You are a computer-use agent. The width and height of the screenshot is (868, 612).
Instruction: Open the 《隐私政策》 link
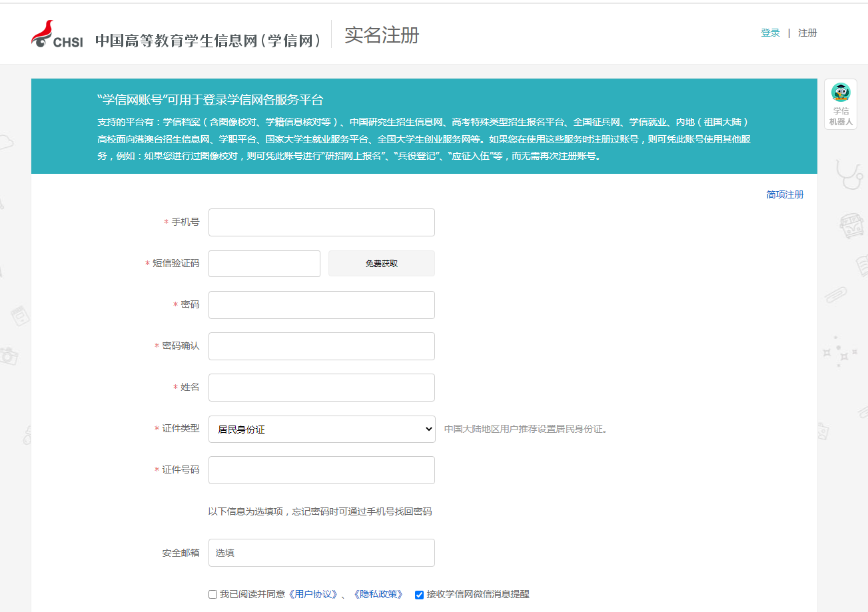click(x=377, y=594)
